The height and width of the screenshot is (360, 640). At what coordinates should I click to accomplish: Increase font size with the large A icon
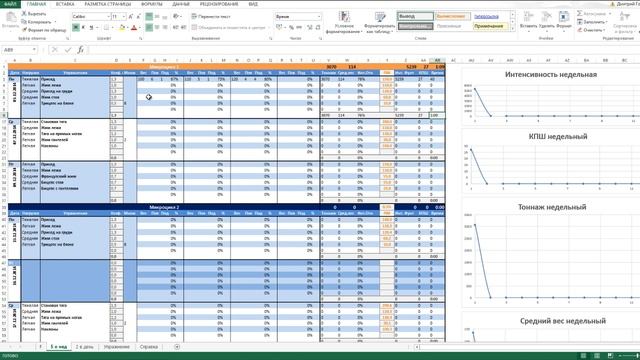pyautogui.click(x=131, y=17)
